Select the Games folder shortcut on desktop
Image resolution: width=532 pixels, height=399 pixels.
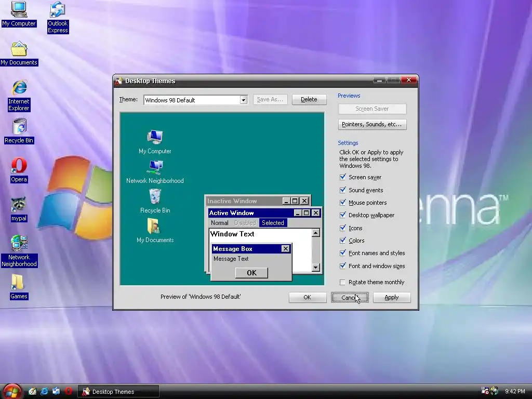coord(19,287)
